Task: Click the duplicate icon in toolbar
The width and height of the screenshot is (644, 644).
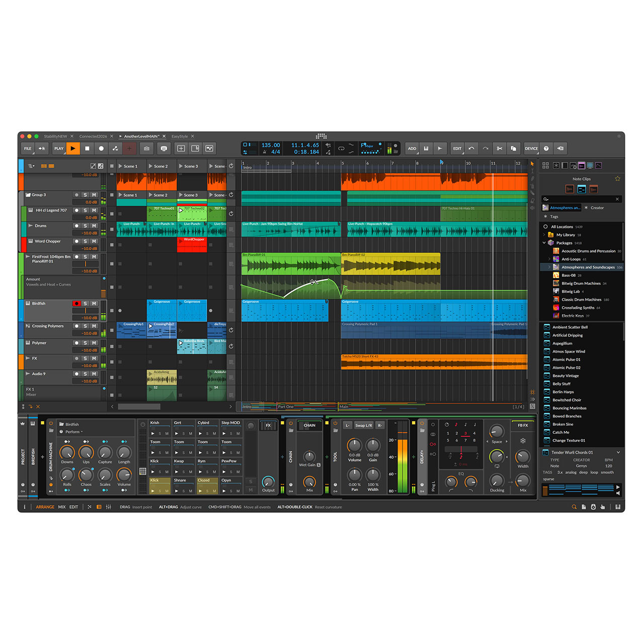Action: tap(514, 148)
